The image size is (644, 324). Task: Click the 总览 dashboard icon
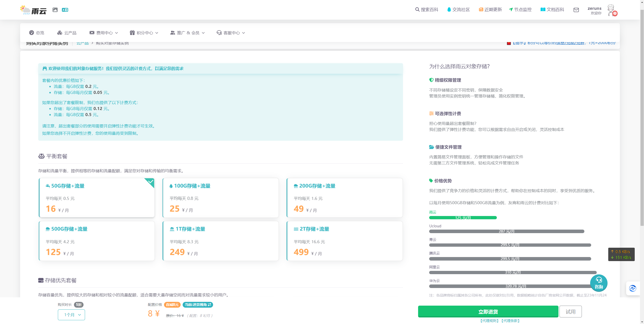(31, 33)
